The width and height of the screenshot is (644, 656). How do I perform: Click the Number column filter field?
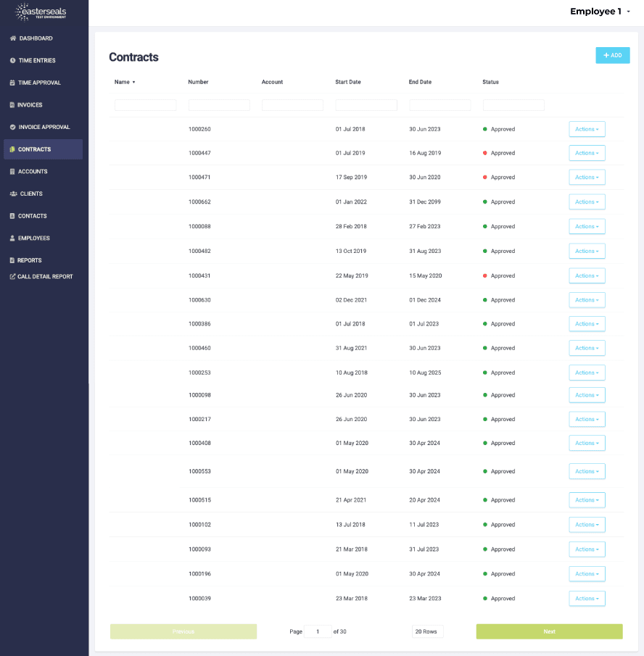219,105
